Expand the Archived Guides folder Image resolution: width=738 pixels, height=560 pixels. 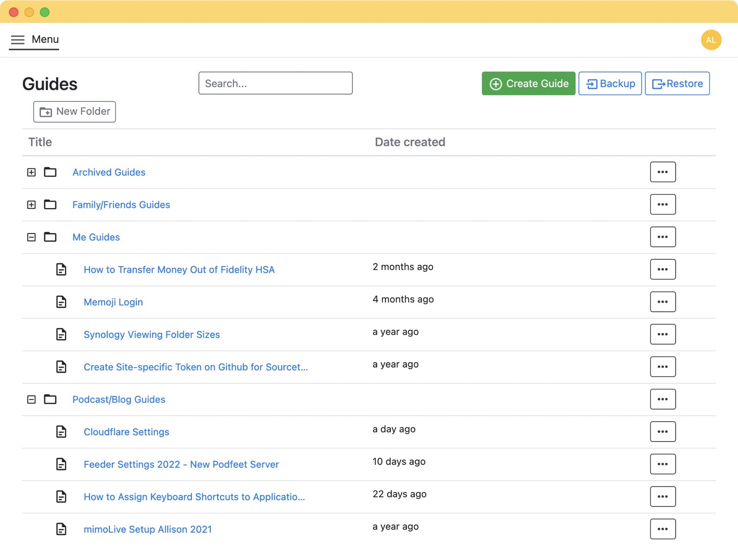(x=31, y=172)
